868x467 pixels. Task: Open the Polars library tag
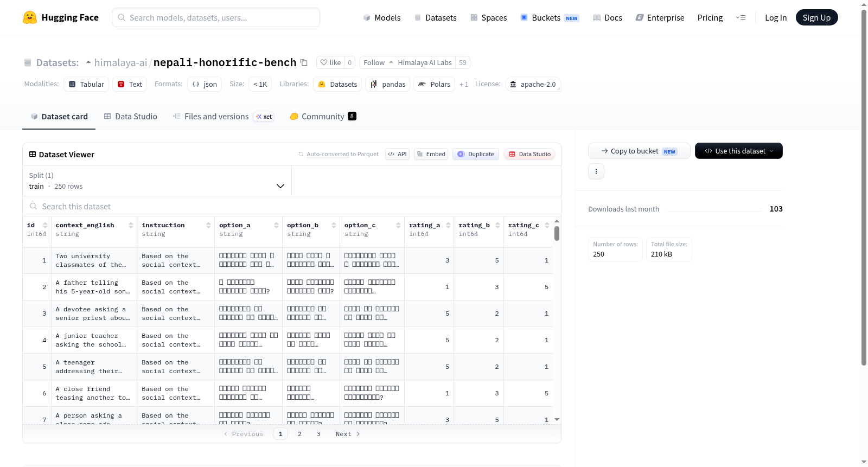click(x=434, y=84)
